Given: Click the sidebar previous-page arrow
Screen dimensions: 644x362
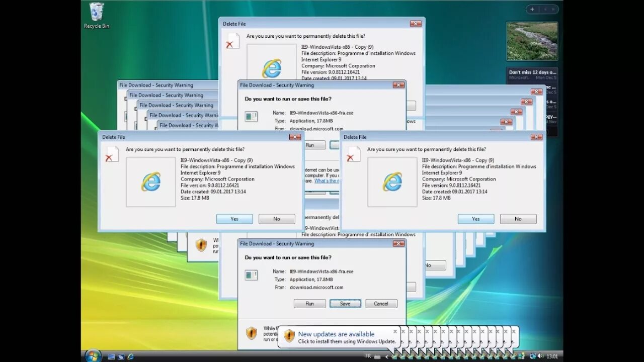Looking at the screenshot, I should pyautogui.click(x=544, y=9).
